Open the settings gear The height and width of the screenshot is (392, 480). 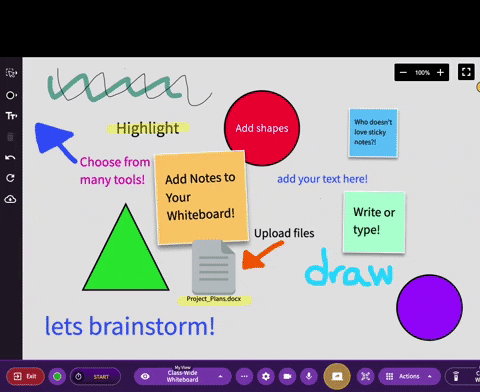(x=266, y=377)
